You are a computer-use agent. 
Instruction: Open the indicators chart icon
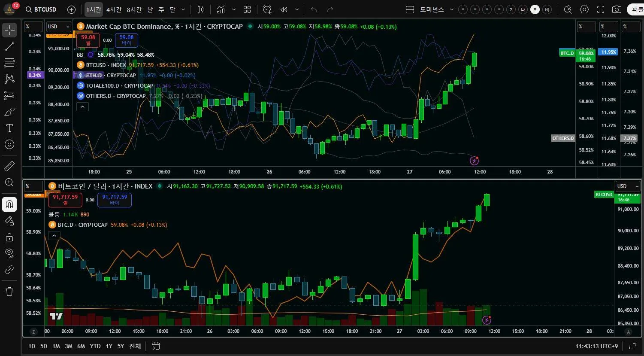[221, 9]
